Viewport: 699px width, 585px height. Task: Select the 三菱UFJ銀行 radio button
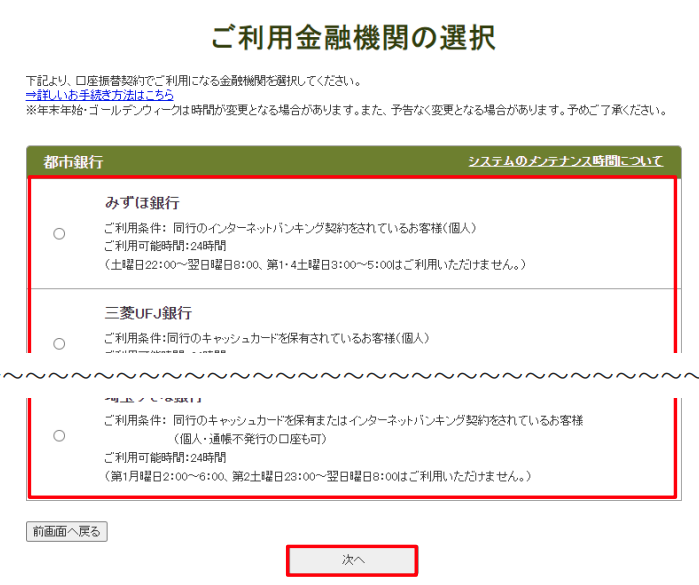pos(59,344)
